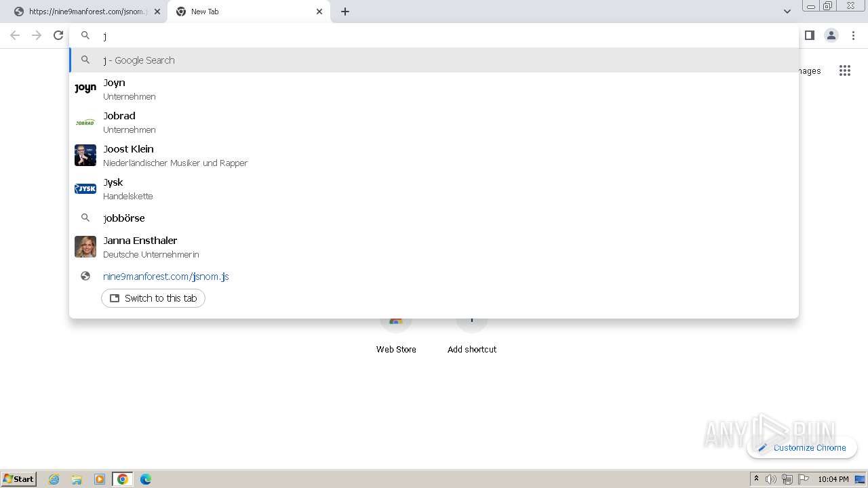
Task: Show hidden system tray icons
Action: pyautogui.click(x=756, y=479)
